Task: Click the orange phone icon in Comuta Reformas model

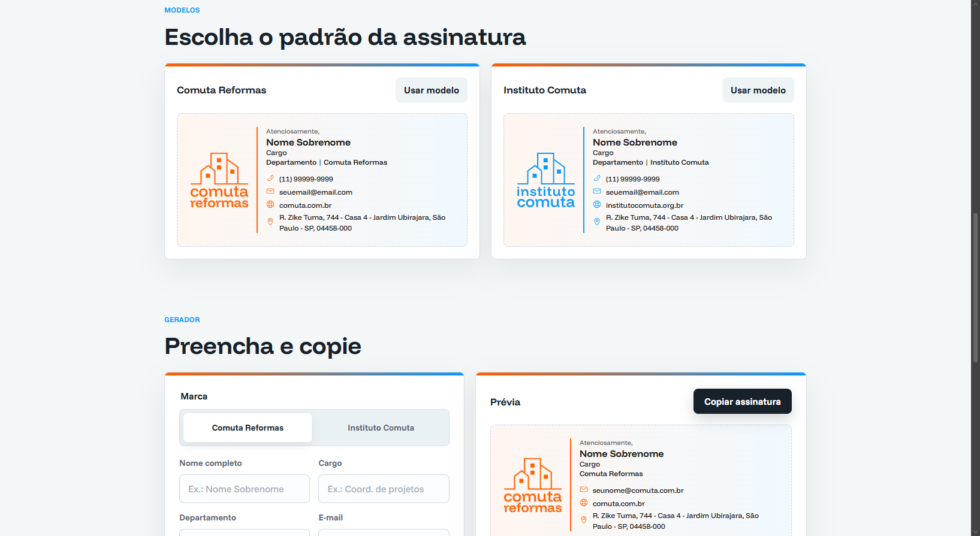Action: point(270,178)
